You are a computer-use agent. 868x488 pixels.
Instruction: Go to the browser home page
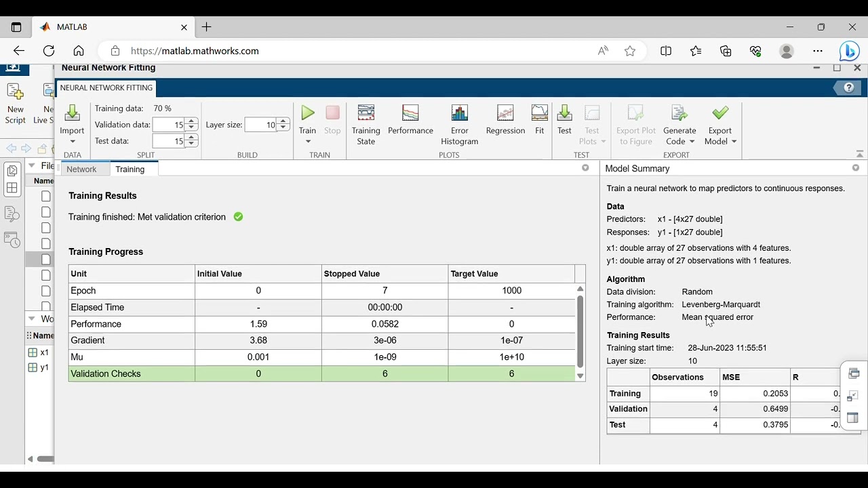tap(79, 51)
